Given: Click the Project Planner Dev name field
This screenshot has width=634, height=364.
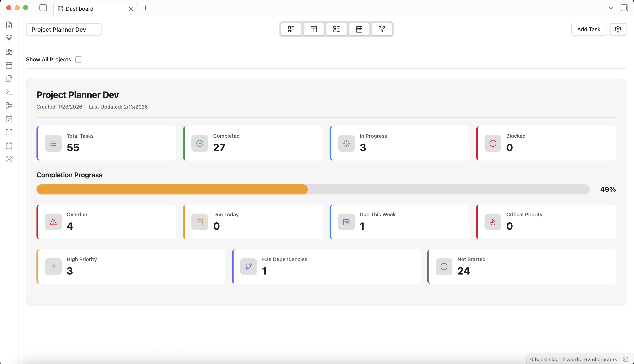Looking at the screenshot, I should point(64,29).
